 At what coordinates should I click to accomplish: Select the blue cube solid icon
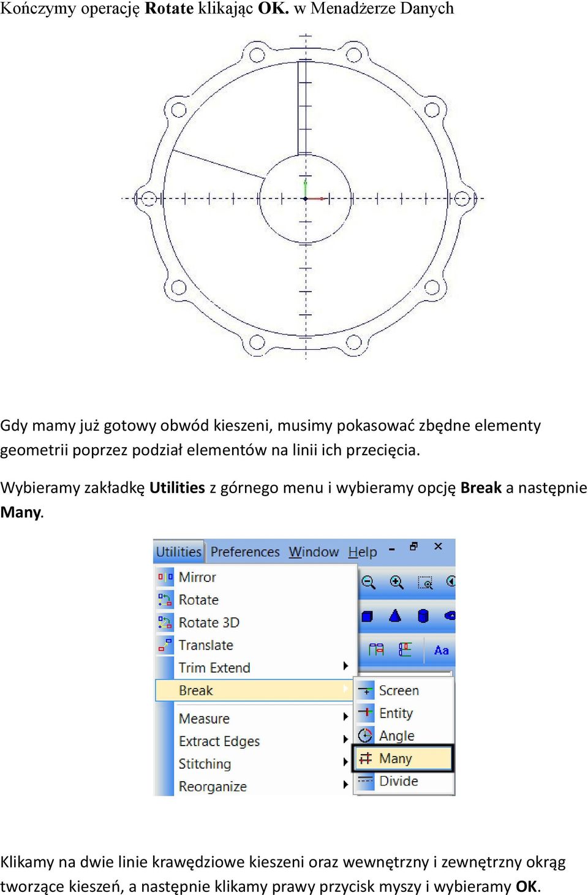click(x=367, y=616)
